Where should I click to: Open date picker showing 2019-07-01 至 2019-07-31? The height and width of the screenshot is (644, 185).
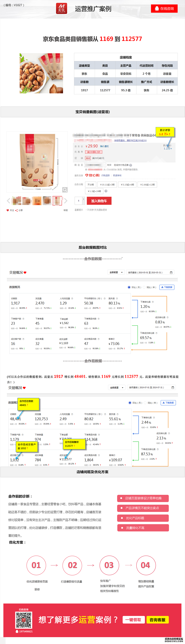click(x=152, y=387)
